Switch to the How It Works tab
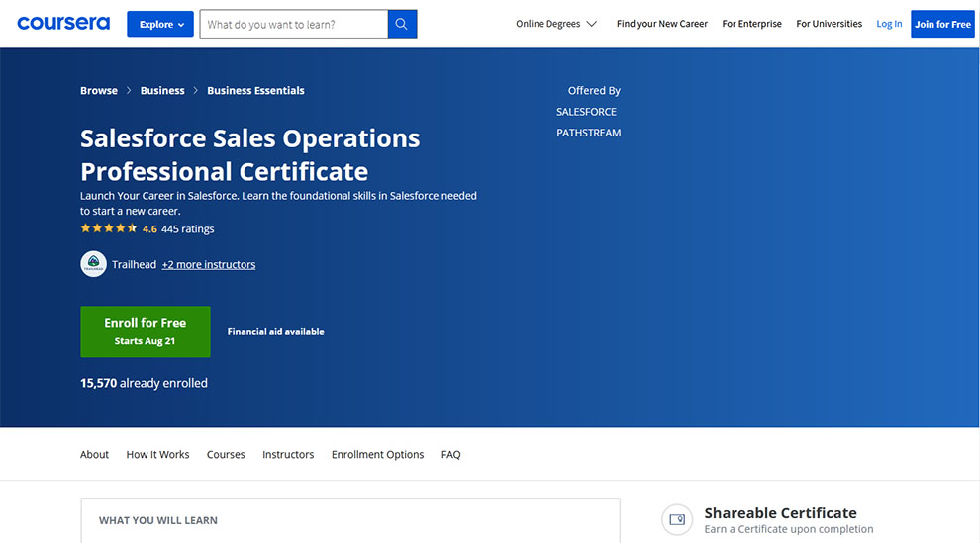 (x=157, y=454)
